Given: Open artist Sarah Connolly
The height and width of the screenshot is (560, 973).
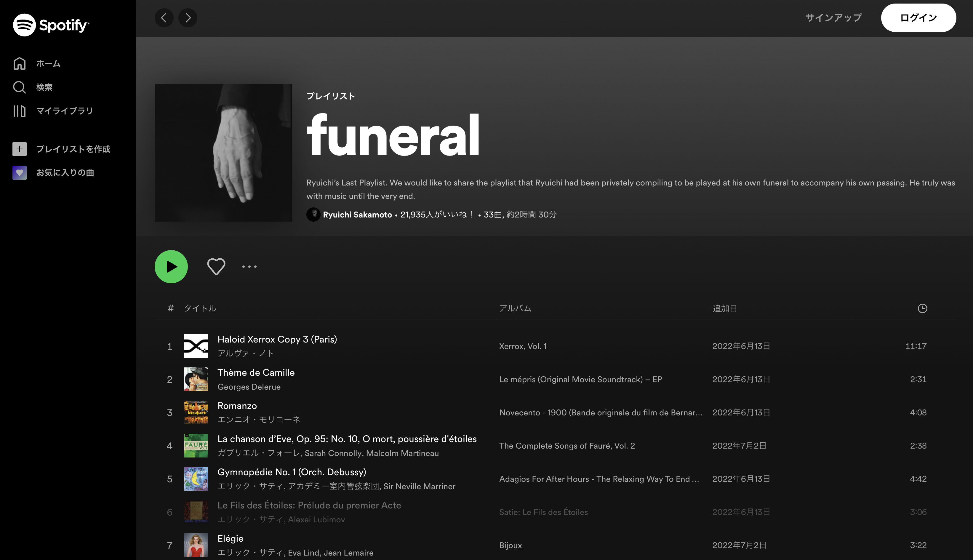Looking at the screenshot, I should tap(333, 453).
